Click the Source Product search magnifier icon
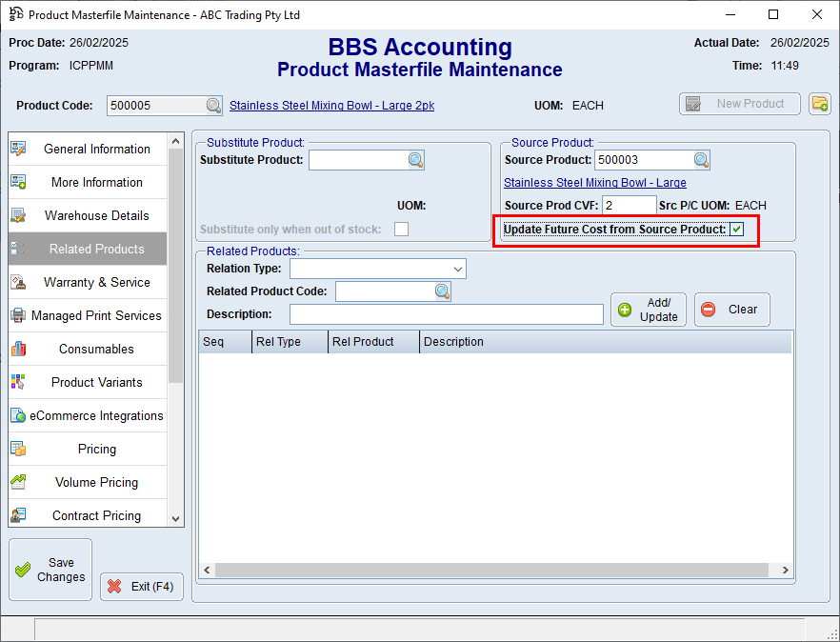The width and height of the screenshot is (840, 642). pyautogui.click(x=701, y=160)
